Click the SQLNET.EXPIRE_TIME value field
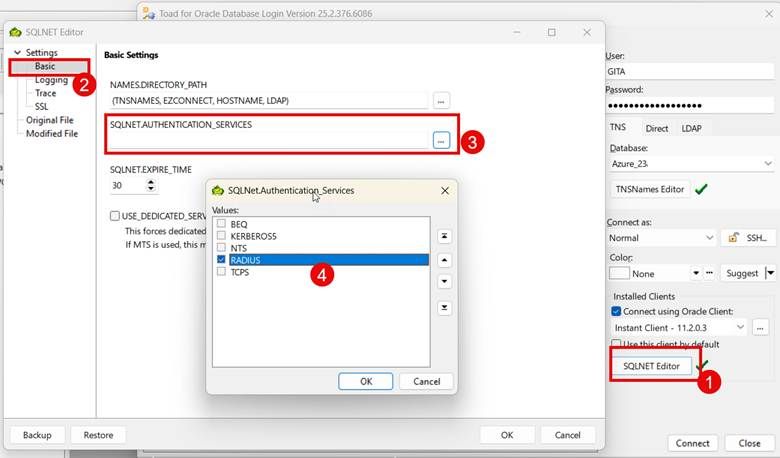The width and height of the screenshot is (780, 458). (127, 185)
